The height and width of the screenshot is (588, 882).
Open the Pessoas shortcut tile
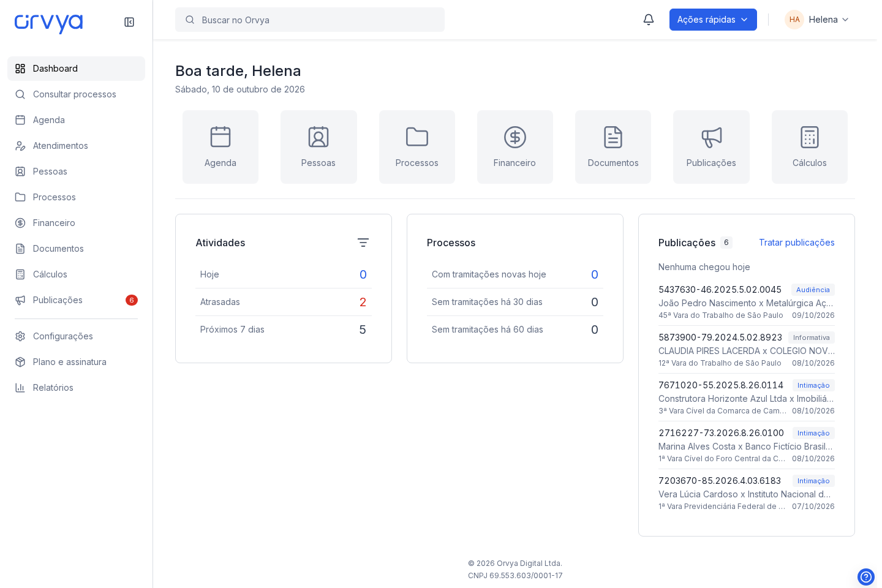tap(318, 147)
